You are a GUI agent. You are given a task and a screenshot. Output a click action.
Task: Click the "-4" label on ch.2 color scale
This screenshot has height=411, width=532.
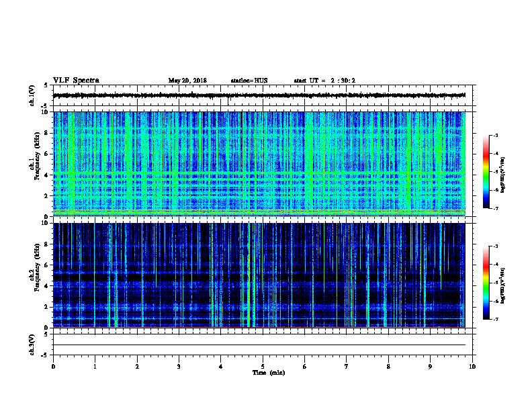coord(495,265)
